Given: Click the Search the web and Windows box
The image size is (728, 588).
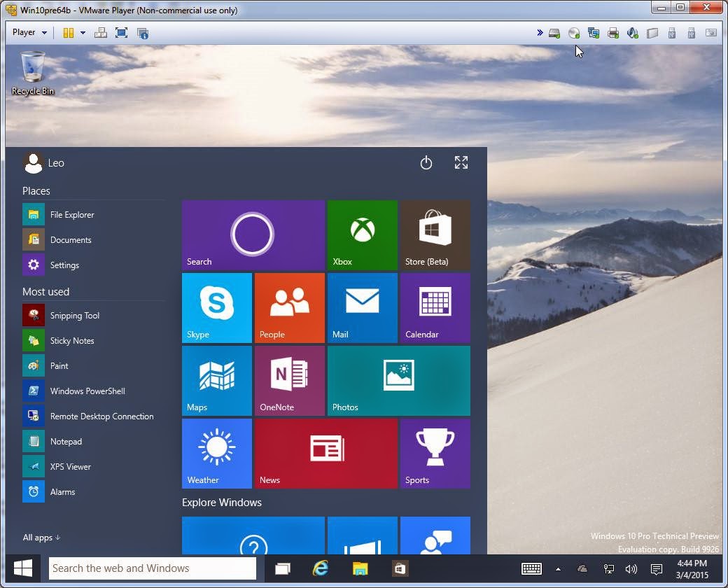Looking at the screenshot, I should point(153,568).
